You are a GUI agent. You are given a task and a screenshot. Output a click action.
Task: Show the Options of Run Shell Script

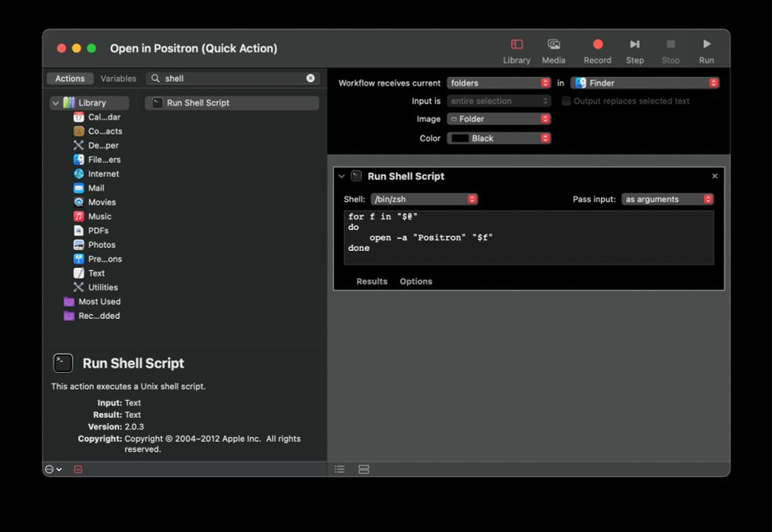pyautogui.click(x=416, y=281)
